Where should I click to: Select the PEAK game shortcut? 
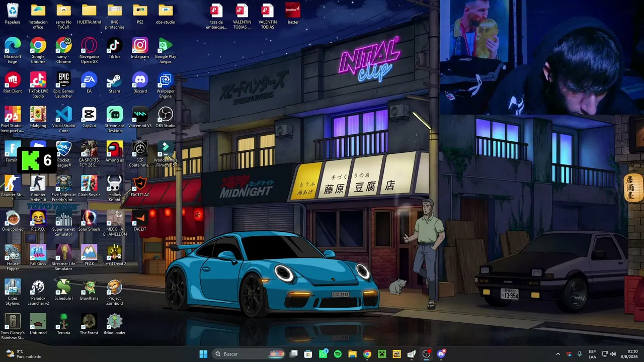click(89, 255)
